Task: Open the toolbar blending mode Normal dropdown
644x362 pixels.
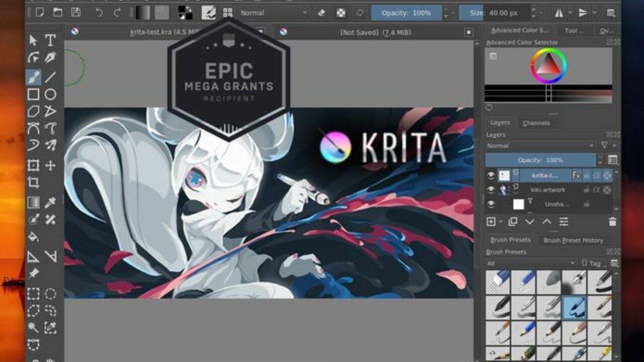Action: coord(274,13)
